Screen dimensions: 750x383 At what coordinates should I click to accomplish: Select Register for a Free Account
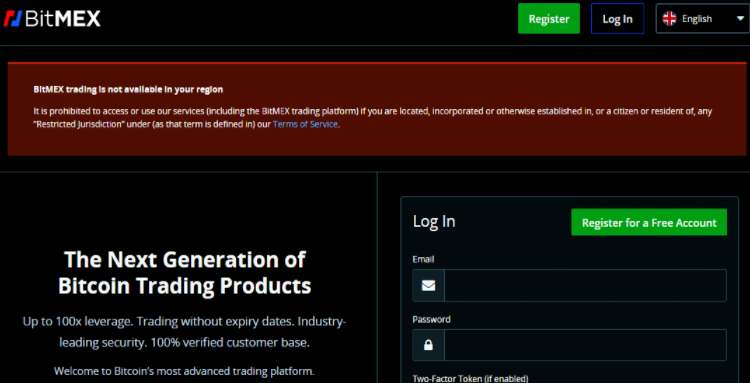coord(649,222)
